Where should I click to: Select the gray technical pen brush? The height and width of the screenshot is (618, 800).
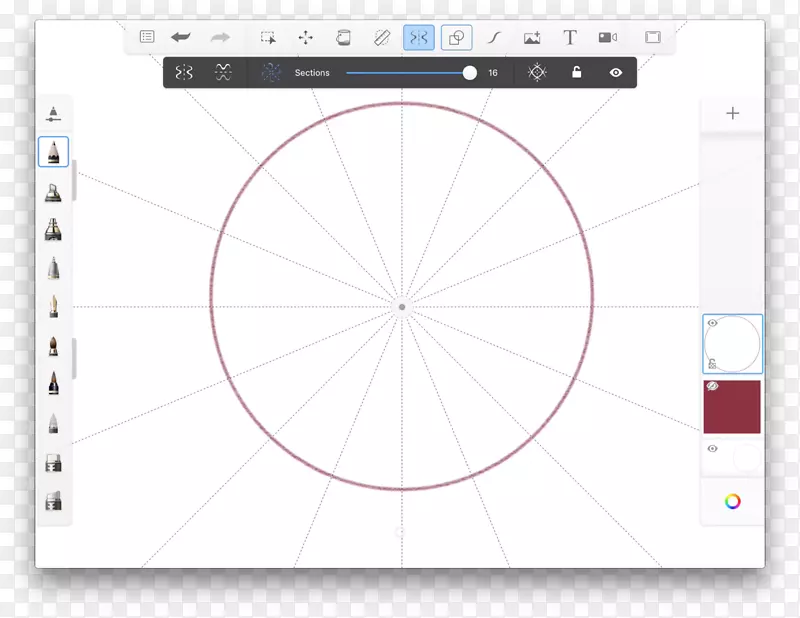53,268
